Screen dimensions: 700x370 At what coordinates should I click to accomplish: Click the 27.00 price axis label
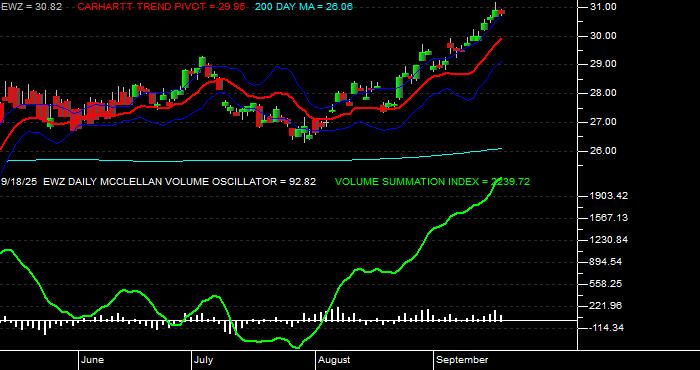(x=603, y=122)
